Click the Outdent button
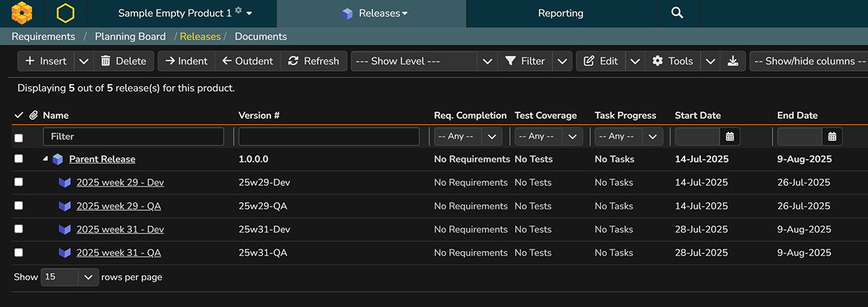The width and height of the screenshot is (868, 307). [247, 61]
